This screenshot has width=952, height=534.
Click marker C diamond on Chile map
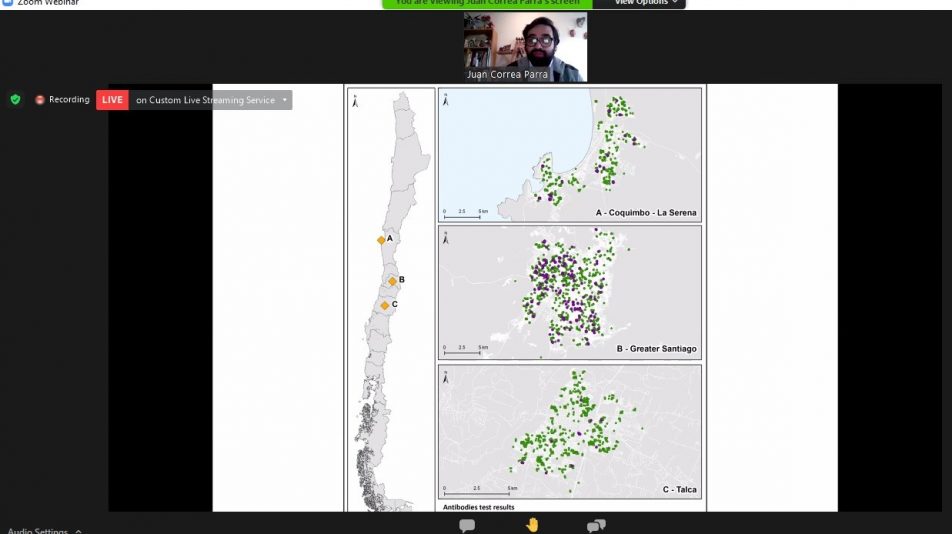(x=385, y=305)
